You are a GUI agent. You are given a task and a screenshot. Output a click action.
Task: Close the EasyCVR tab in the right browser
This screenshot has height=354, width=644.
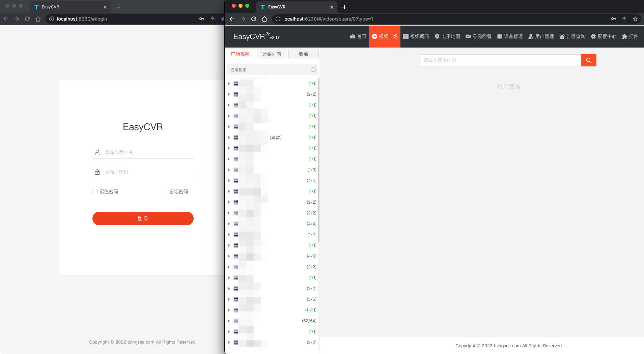(x=332, y=7)
